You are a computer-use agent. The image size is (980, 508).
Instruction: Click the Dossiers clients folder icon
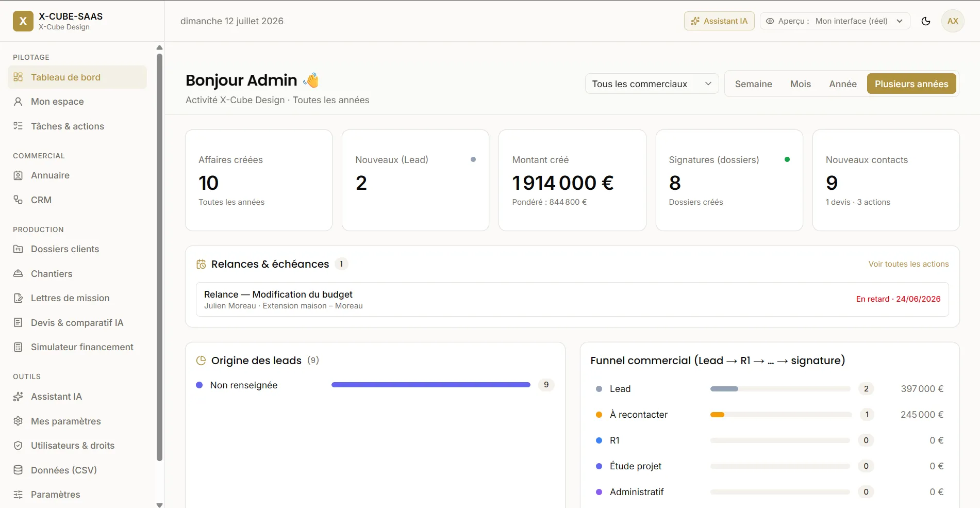18,249
